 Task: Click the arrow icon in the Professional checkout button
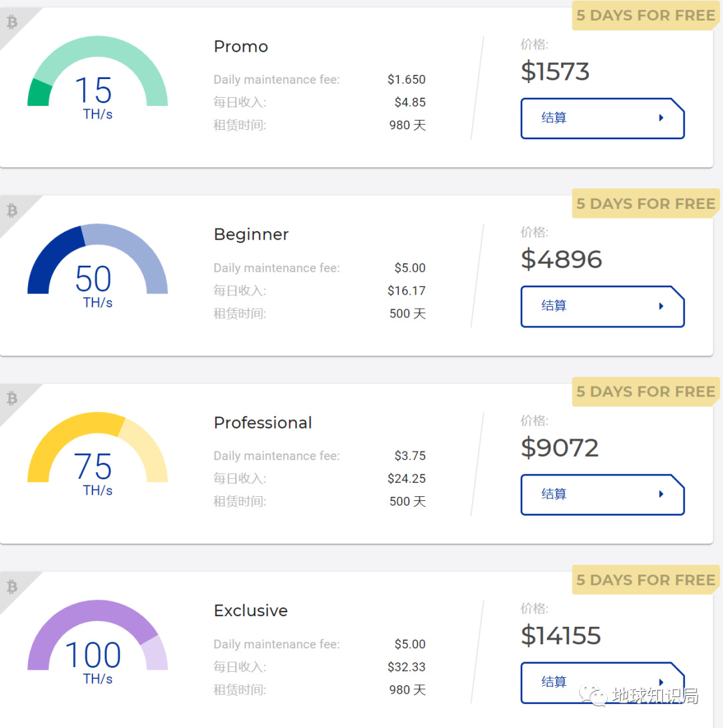tap(661, 494)
